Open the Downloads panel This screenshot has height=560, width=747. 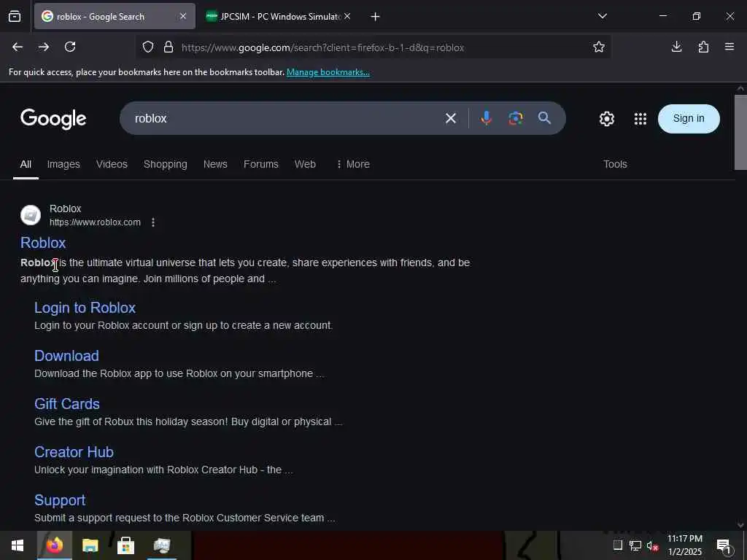pos(676,47)
